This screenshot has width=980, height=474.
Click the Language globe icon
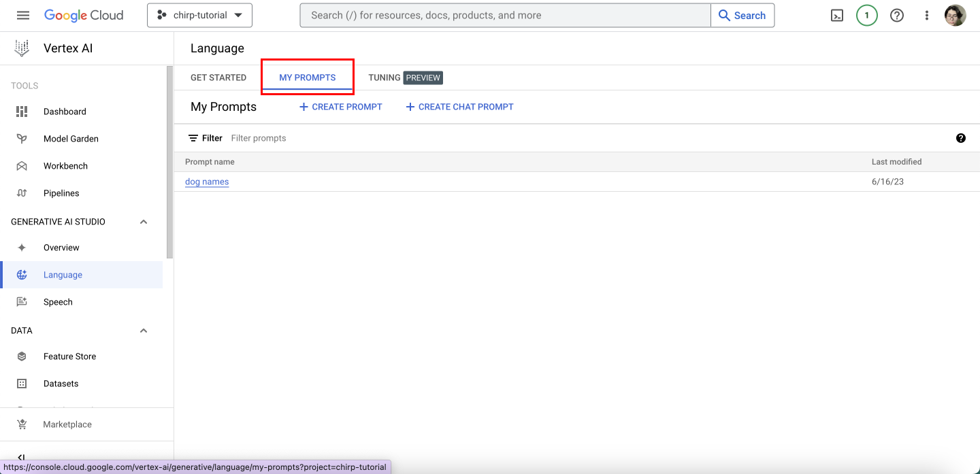click(22, 275)
